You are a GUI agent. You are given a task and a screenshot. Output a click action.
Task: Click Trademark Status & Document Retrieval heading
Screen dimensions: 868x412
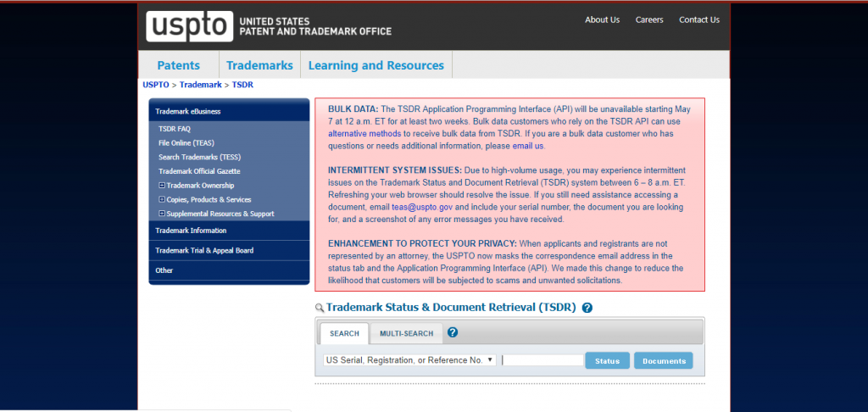click(451, 308)
